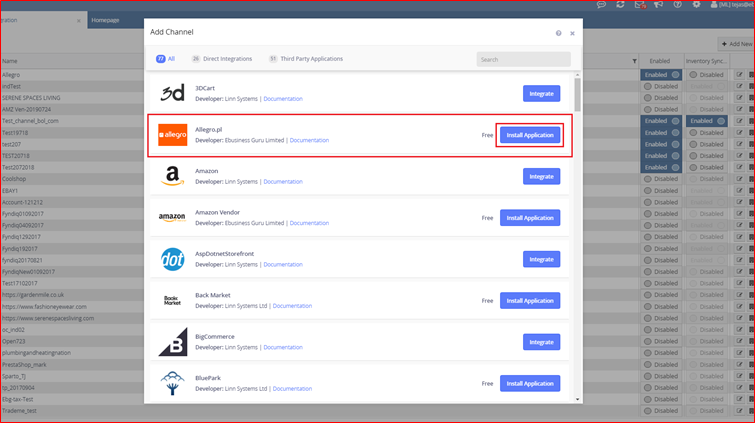
Task: Click the help icon in Add Channel dialog
Action: pos(558,33)
